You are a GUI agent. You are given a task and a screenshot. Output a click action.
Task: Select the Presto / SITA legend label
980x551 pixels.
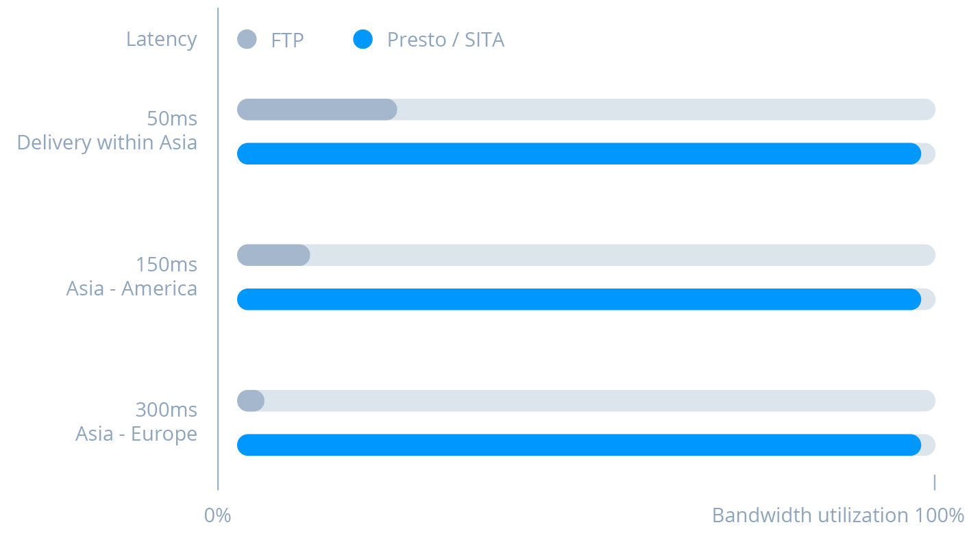(445, 40)
